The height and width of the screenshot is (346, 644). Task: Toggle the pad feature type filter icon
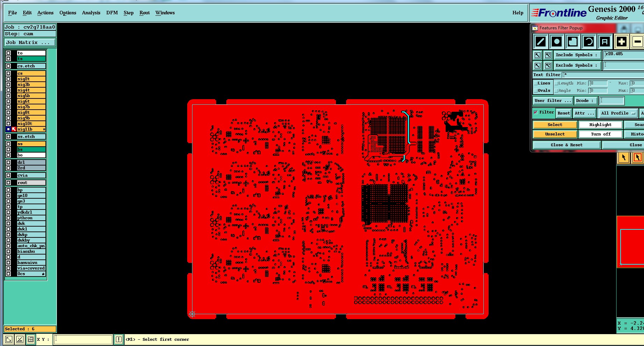[557, 42]
